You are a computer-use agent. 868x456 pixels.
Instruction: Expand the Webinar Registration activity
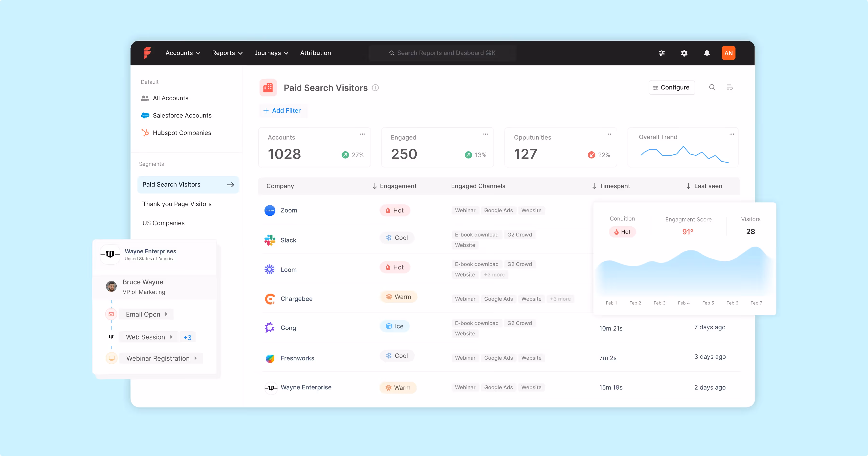[x=161, y=358]
